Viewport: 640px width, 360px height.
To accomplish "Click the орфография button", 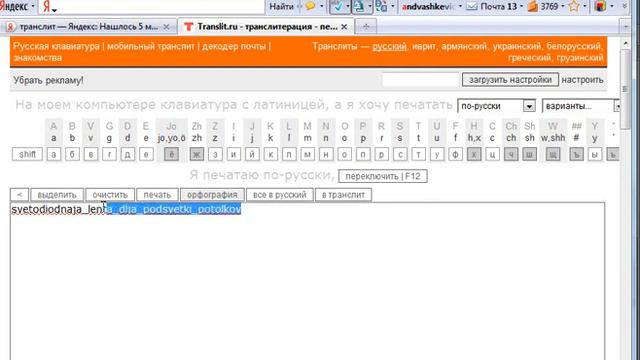I will [212, 195].
